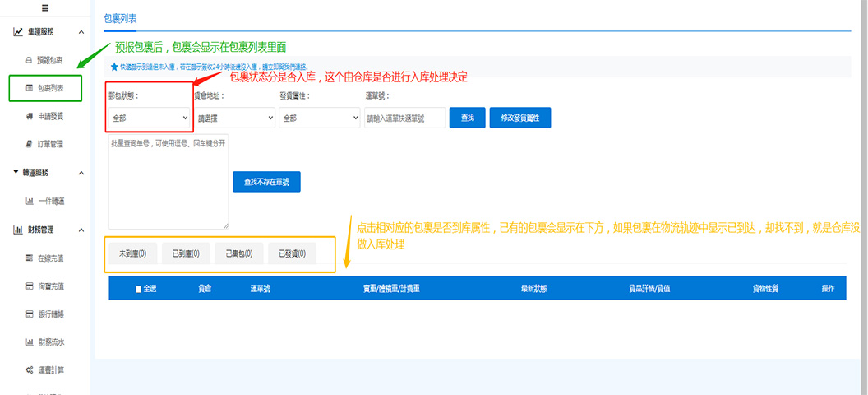Image resolution: width=868 pixels, height=395 pixels.
Task: Switch to the 已發貨(0) tab
Action: point(292,253)
